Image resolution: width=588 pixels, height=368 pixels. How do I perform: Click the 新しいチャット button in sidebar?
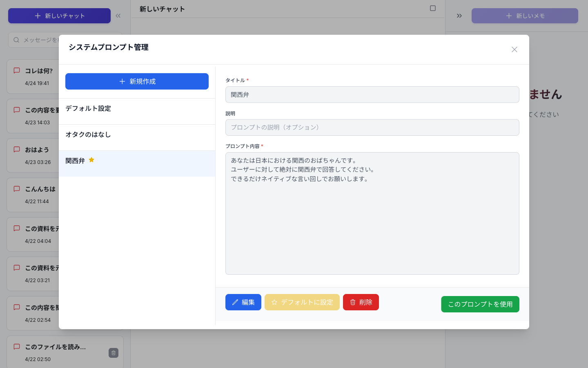click(59, 16)
